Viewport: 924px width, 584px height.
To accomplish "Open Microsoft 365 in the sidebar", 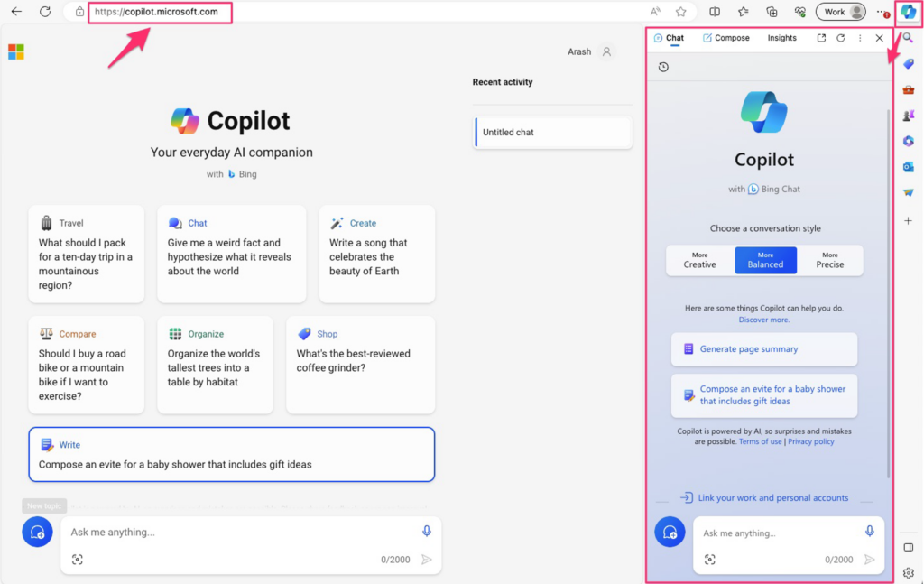I will click(x=909, y=141).
